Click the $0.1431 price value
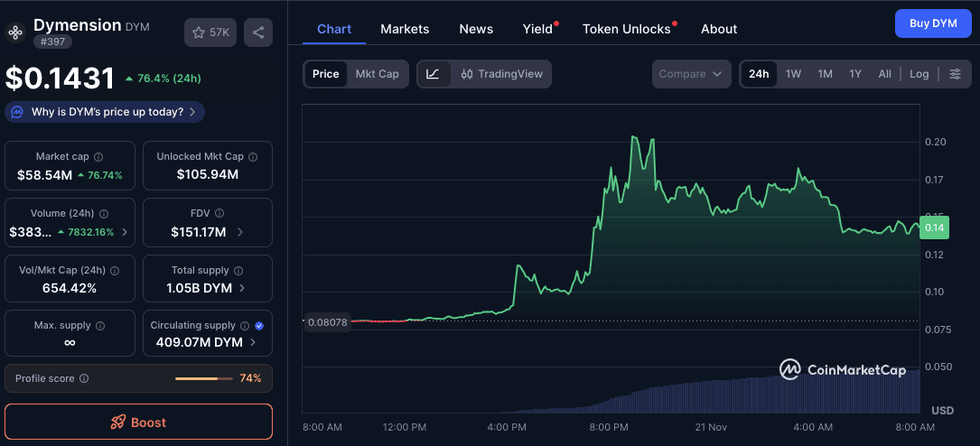Viewport: 980px width, 446px height. coord(60,78)
